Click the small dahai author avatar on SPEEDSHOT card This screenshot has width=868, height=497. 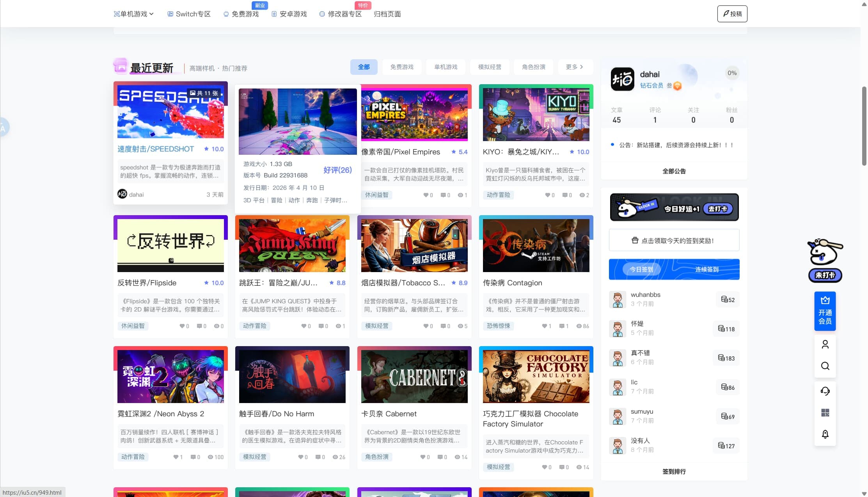tap(122, 194)
